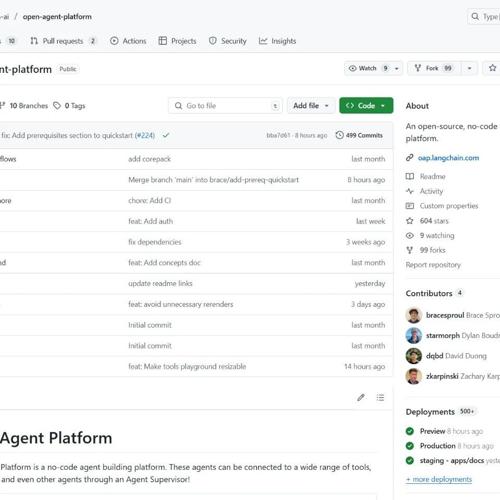Image resolution: width=500 pixels, height=500 pixels.
Task: Open 'feat: Make tools playground resizable' commit
Action: [x=187, y=366]
